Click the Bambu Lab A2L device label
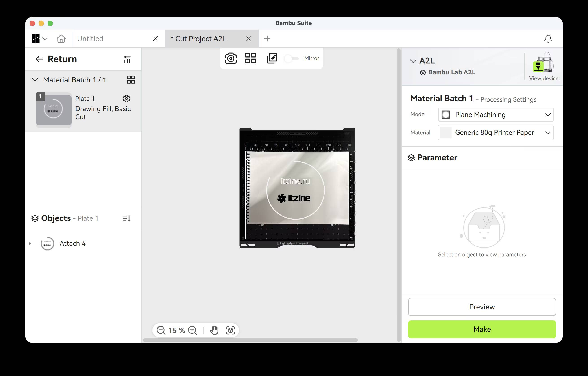The height and width of the screenshot is (376, 588). coord(448,72)
